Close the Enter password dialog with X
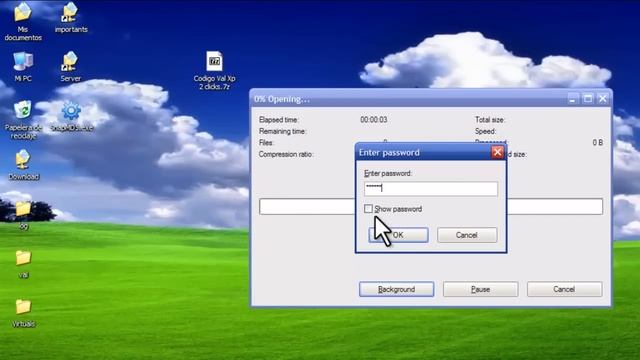640x360 pixels. click(497, 152)
